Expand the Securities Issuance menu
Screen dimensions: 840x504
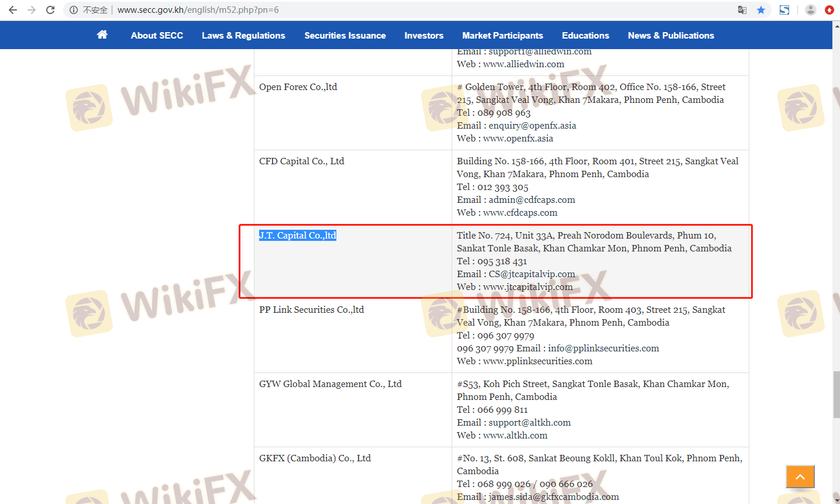coord(345,36)
